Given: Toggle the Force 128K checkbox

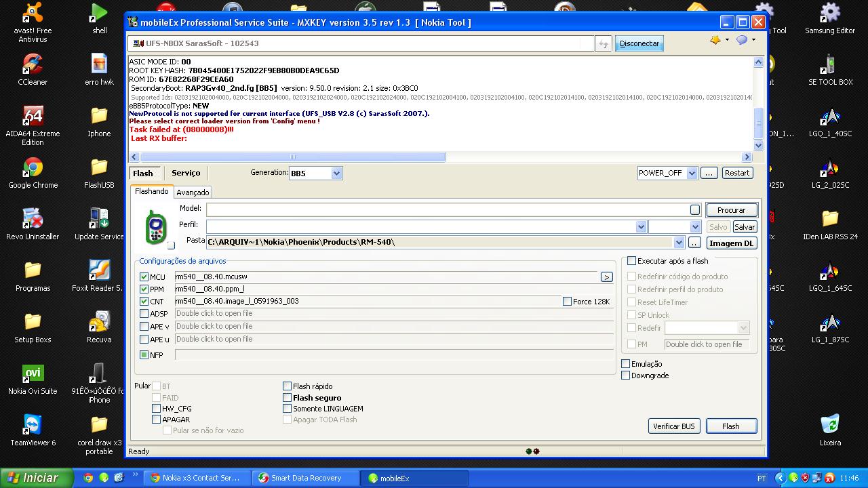Looking at the screenshot, I should click(x=567, y=302).
